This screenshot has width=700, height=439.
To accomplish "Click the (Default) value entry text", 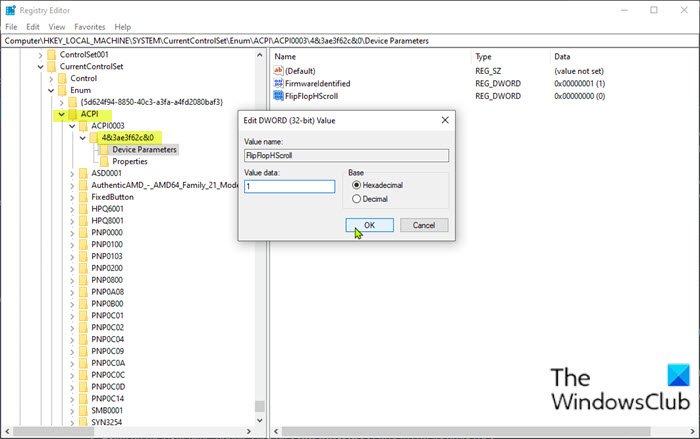I will tap(300, 71).
